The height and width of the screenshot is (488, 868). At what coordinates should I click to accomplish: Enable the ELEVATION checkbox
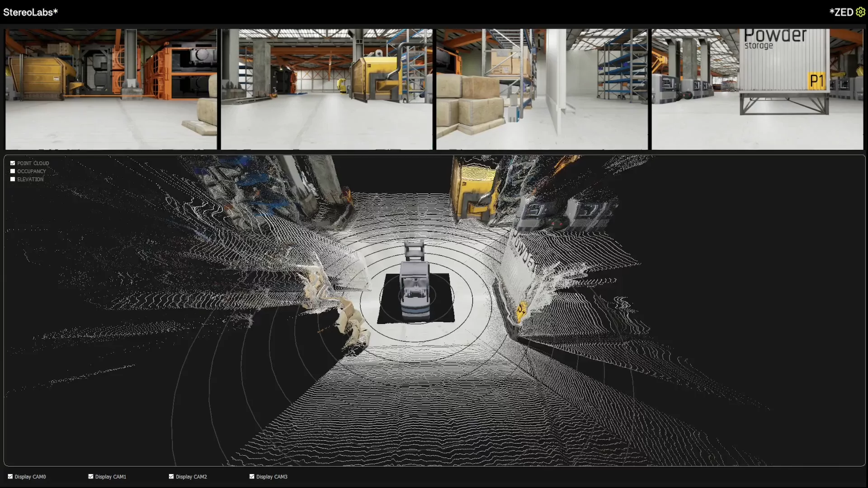tap(13, 179)
